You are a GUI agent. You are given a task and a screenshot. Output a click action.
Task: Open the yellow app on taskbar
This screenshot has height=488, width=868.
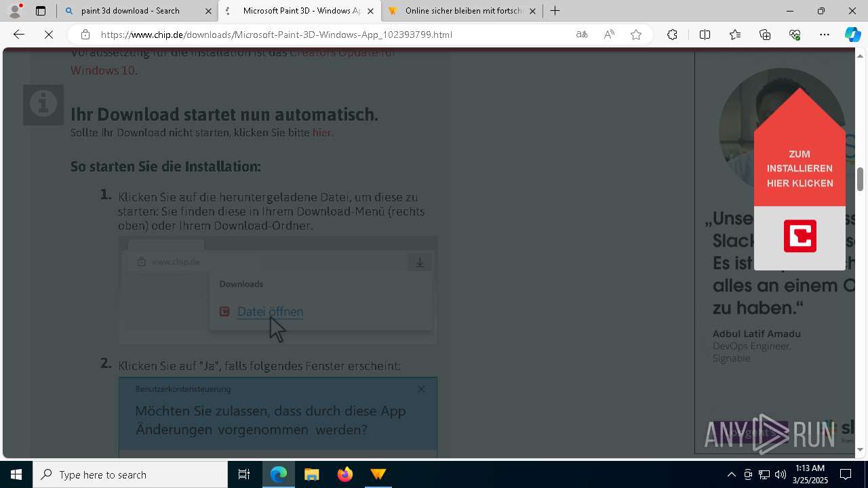(378, 474)
